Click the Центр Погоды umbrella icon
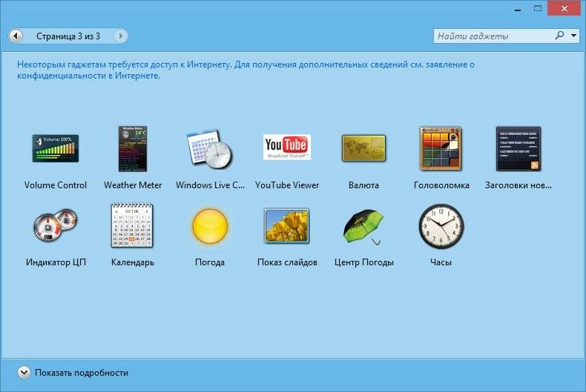Viewport: 586px width, 392px height. [x=363, y=226]
